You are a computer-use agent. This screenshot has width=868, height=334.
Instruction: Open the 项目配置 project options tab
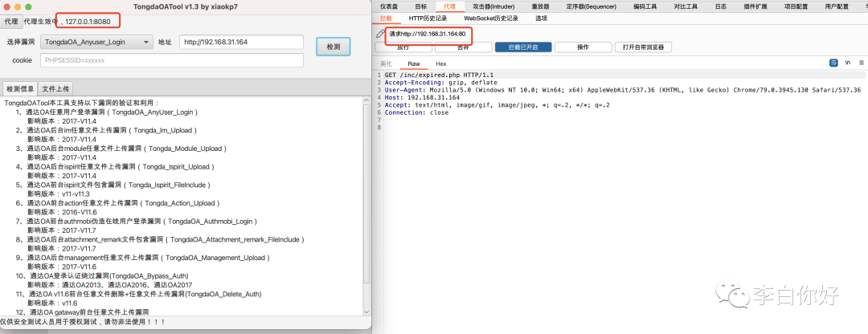[796, 6]
